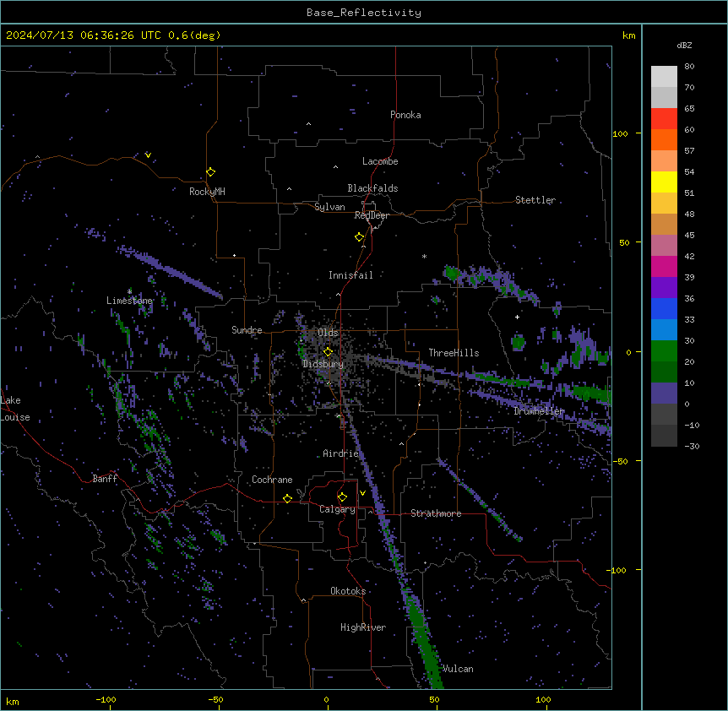Click the RockyMH label on the map
This screenshot has width=728, height=711.
coord(207,192)
